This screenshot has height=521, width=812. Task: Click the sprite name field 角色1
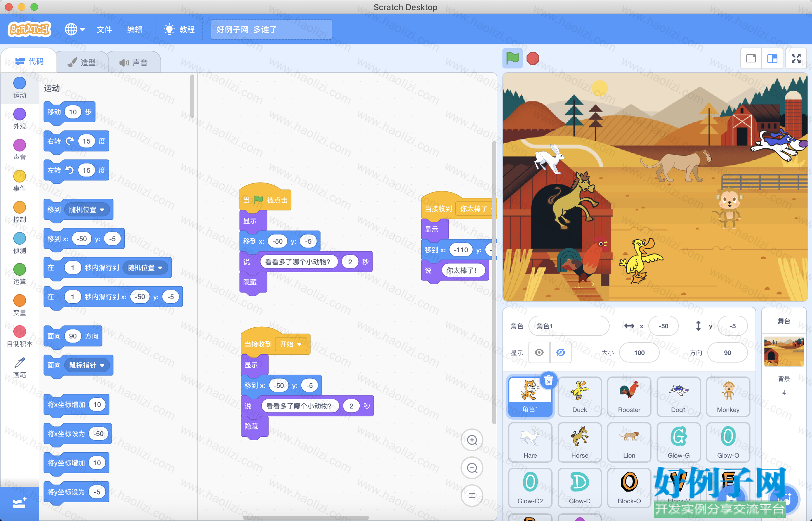tap(569, 326)
